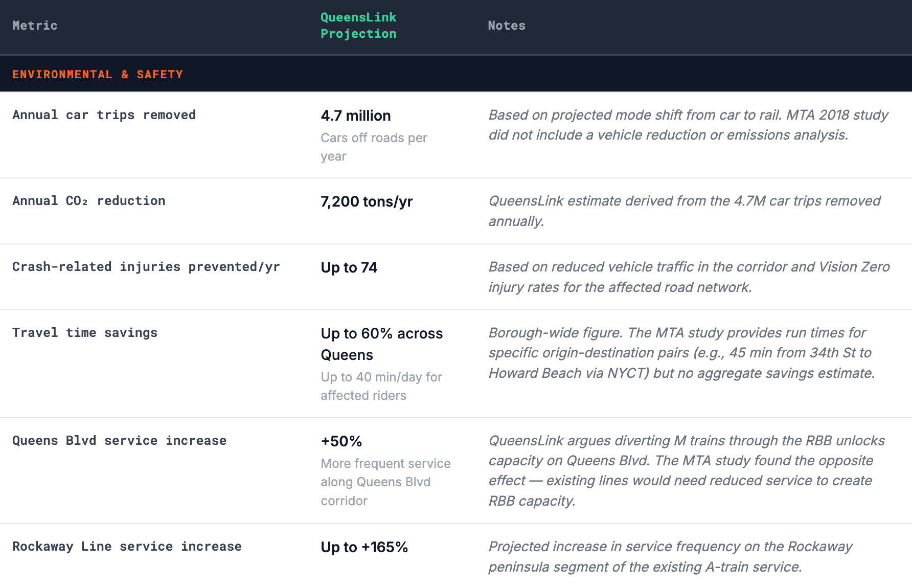Click the Rockaway peninsula A-train note
The width and height of the screenshot is (912, 588).
point(670,556)
